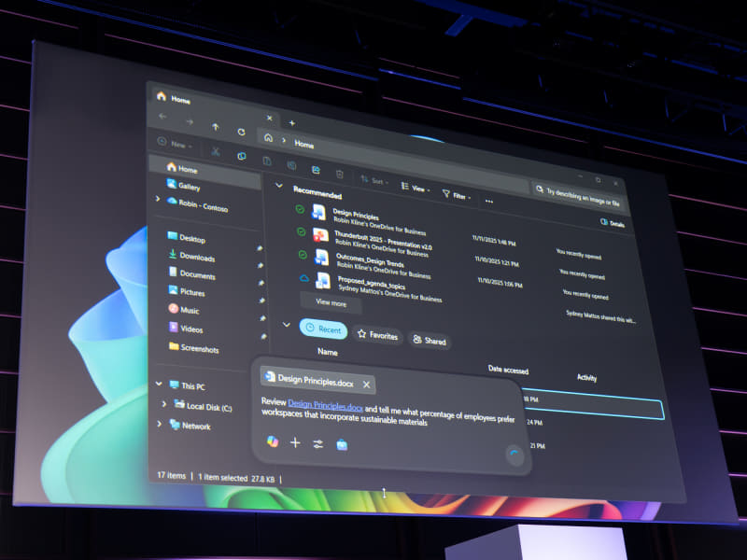Click the Back navigation arrow
747x560 pixels.
coord(162,116)
